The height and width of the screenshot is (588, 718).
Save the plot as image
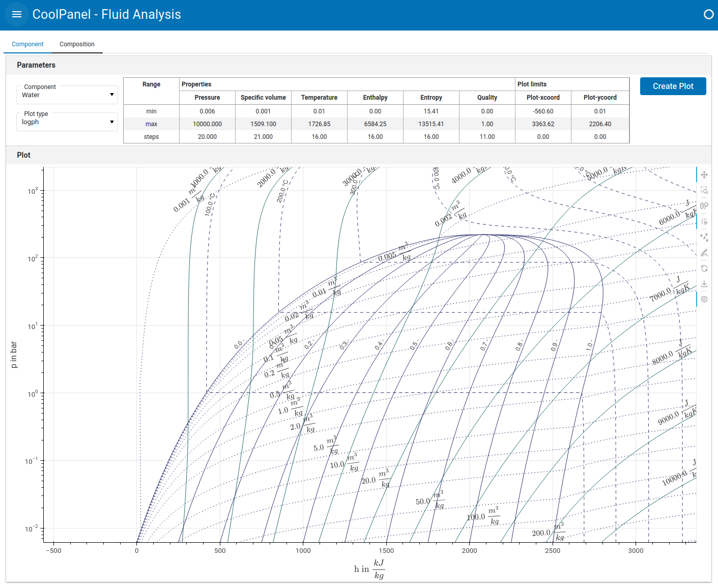[704, 284]
